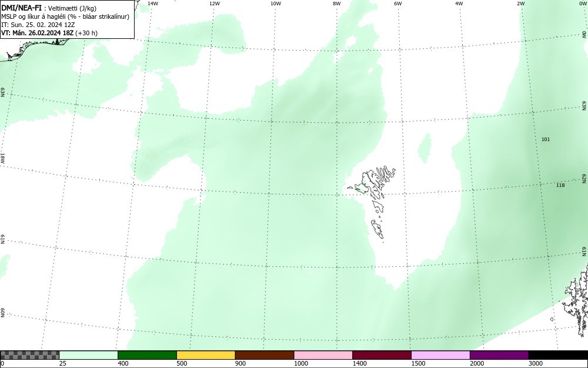Click the '6W' longitude label
588x368 pixels.
pos(398,4)
